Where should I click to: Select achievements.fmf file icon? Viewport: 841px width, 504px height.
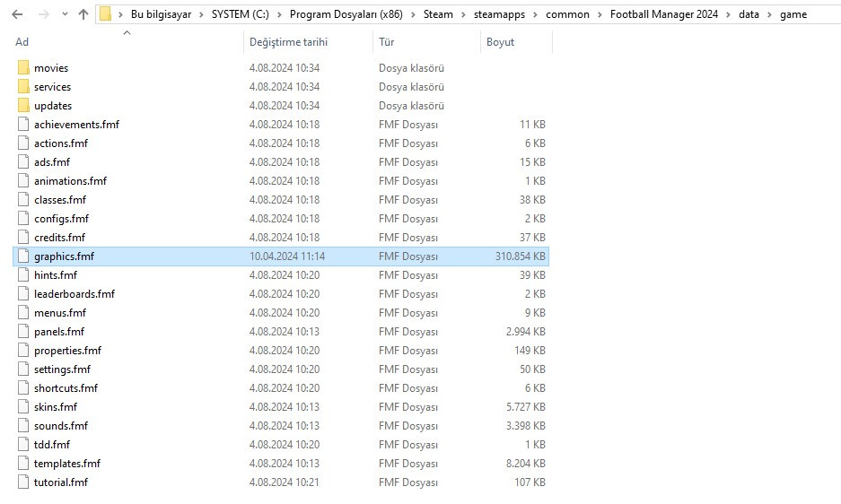[23, 124]
